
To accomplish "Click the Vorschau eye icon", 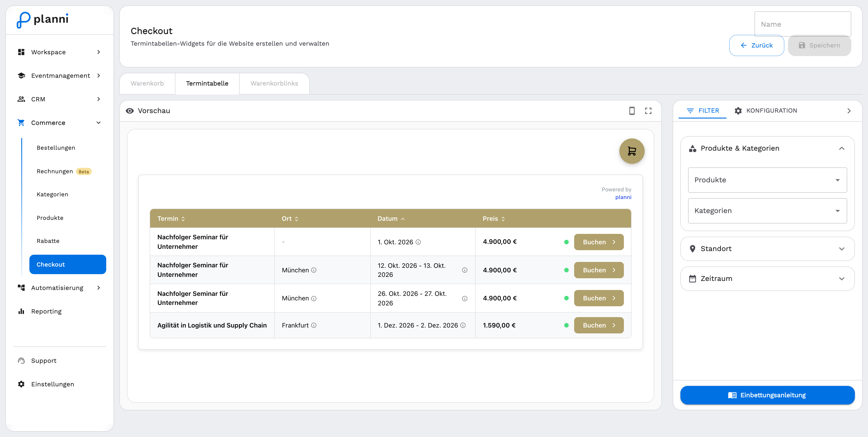I will coord(130,111).
